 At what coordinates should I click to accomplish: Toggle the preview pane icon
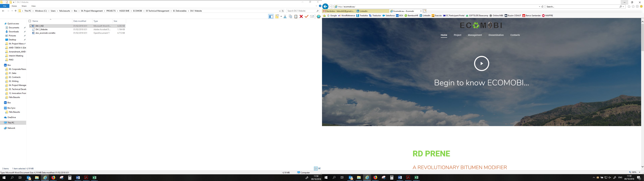click(x=271, y=16)
